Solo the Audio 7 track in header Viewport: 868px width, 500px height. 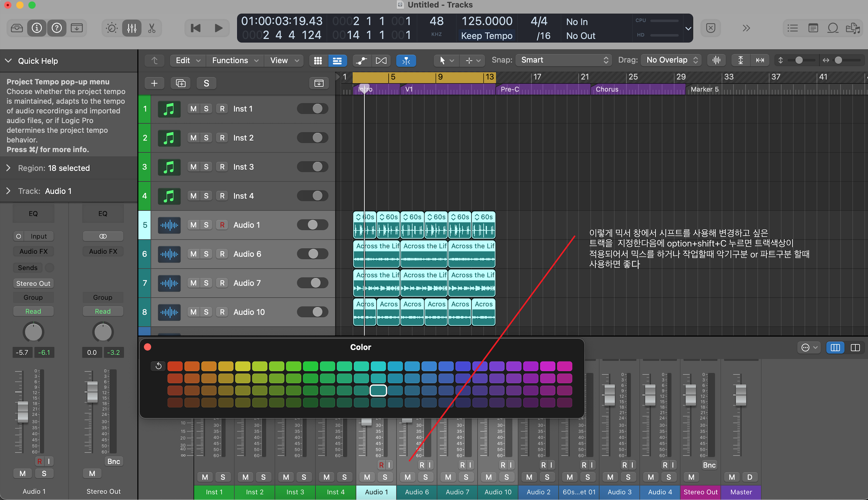(x=206, y=283)
